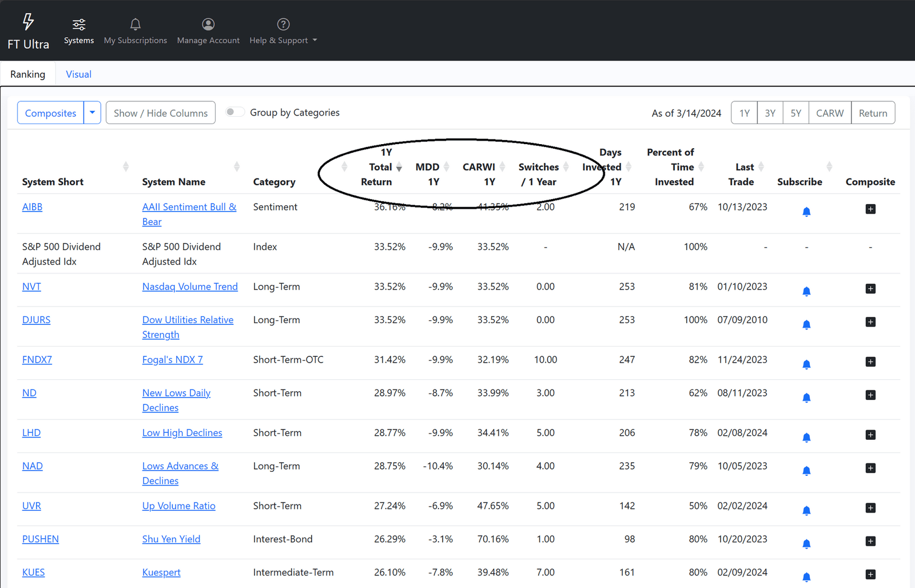915x588 pixels.
Task: Subscribe to PUSHEN via bell icon
Action: click(806, 544)
